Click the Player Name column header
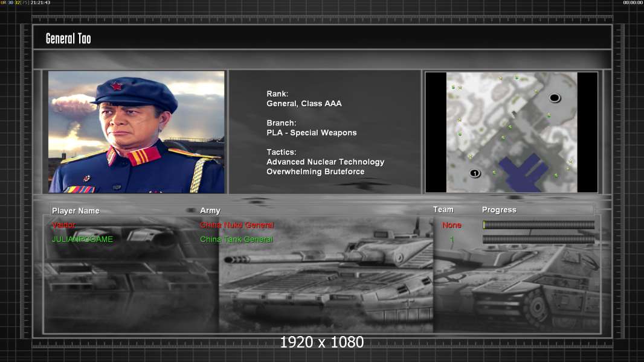 [76, 211]
